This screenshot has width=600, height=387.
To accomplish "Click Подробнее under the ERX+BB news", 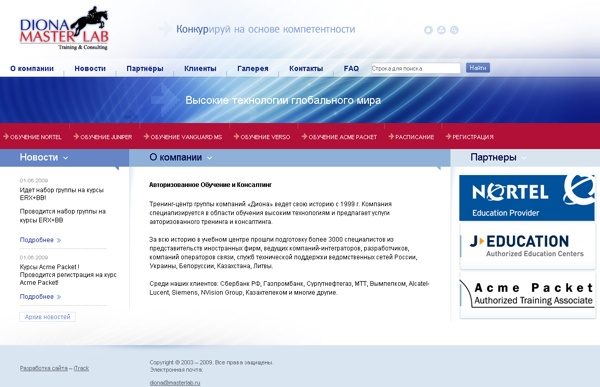I will [40, 240].
